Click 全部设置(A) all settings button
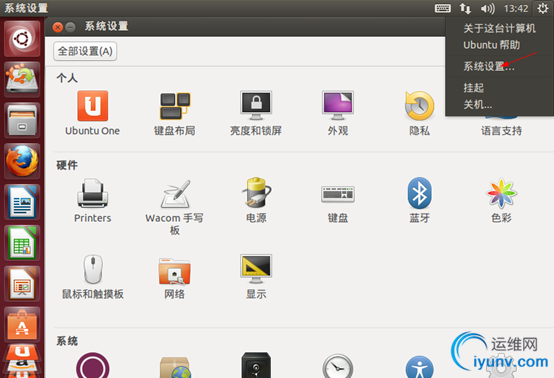Image resolution: width=554 pixels, height=378 pixels. tap(85, 51)
